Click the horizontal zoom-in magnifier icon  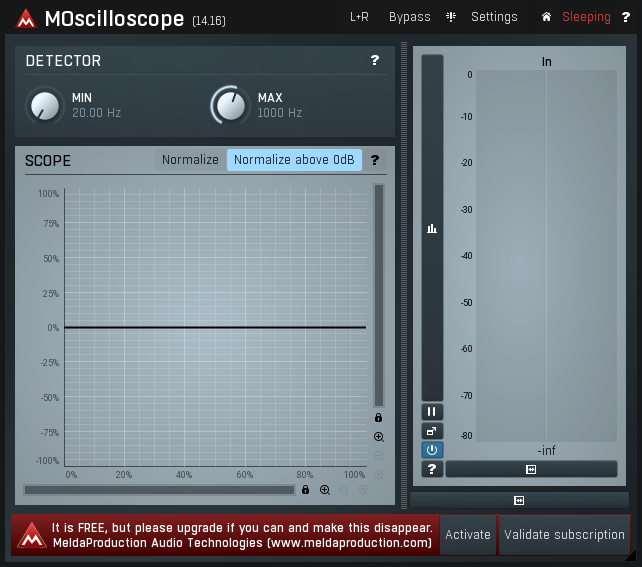[325, 490]
